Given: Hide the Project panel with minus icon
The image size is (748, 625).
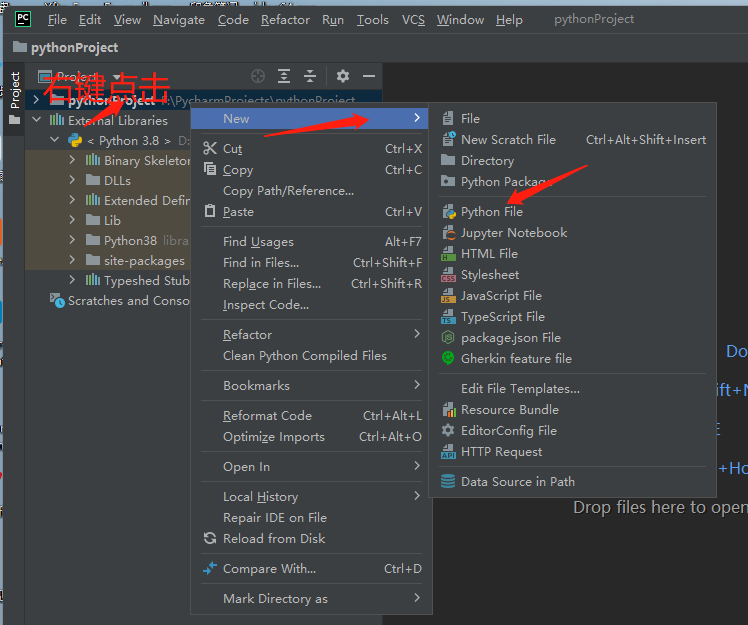Looking at the screenshot, I should click(x=369, y=76).
